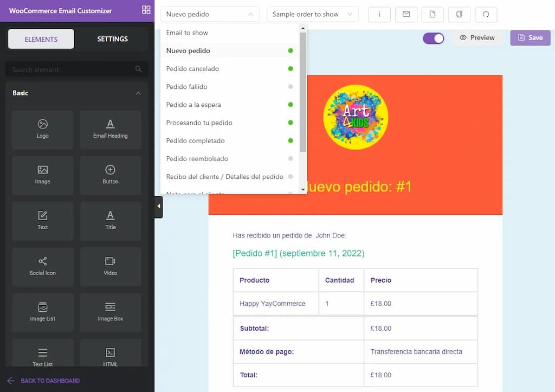
Task: Click the blank page template icon
Action: click(433, 15)
